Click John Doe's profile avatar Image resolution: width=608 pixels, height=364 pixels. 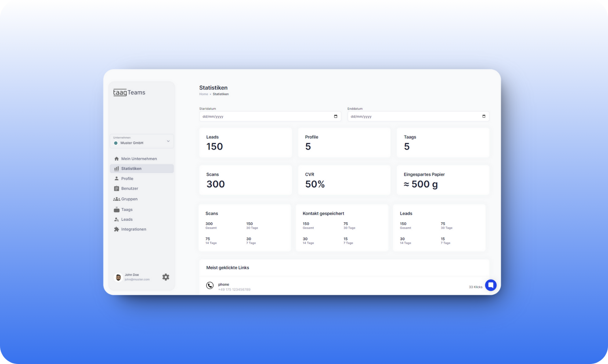tap(118, 277)
